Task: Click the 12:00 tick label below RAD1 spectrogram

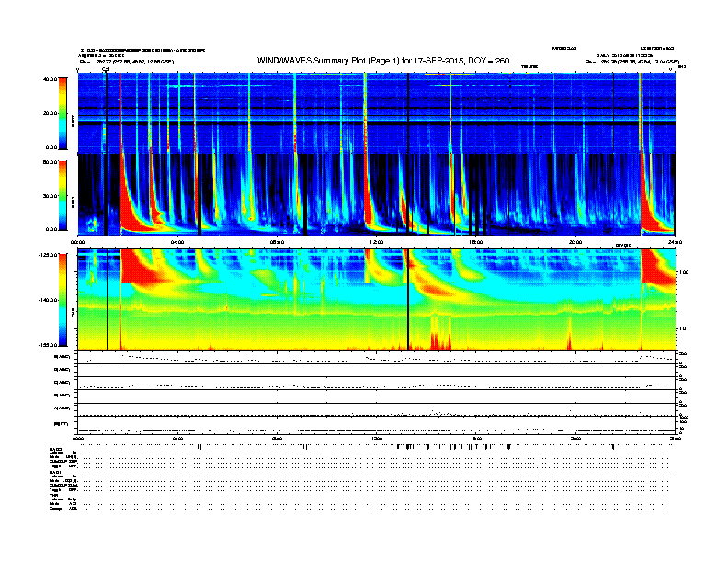Action: click(x=377, y=242)
